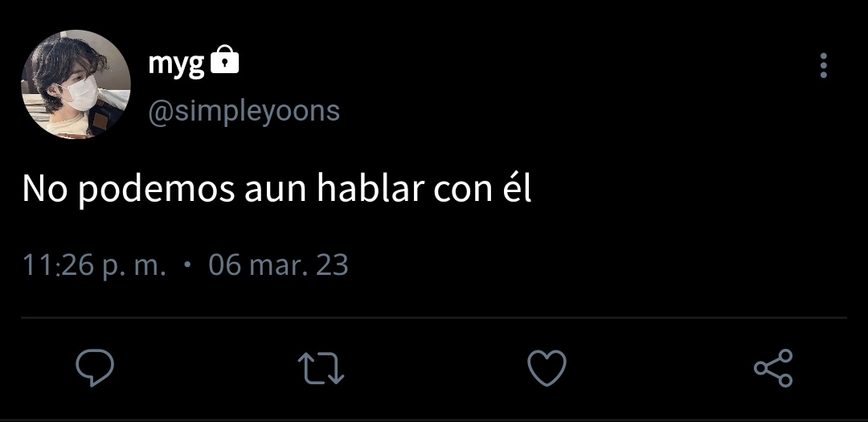The width and height of the screenshot is (868, 422).
Task: Select the display name myg
Action: point(176,64)
